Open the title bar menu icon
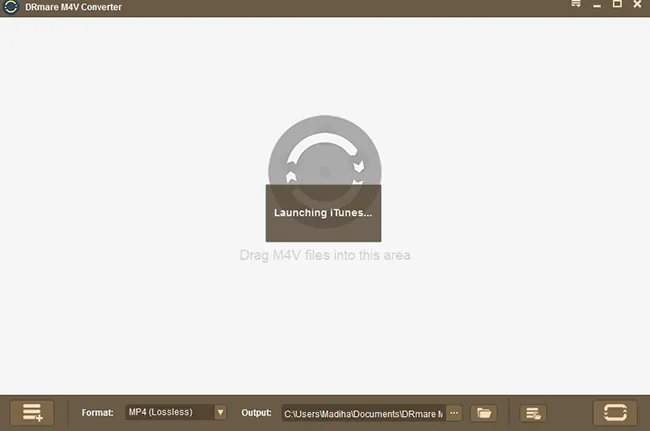This screenshot has width=650, height=431. [x=575, y=6]
